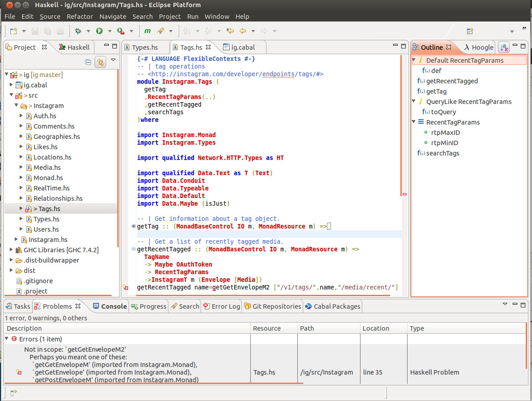Select Auth.hs in Project tree
The image size is (532, 401).
click(x=45, y=116)
